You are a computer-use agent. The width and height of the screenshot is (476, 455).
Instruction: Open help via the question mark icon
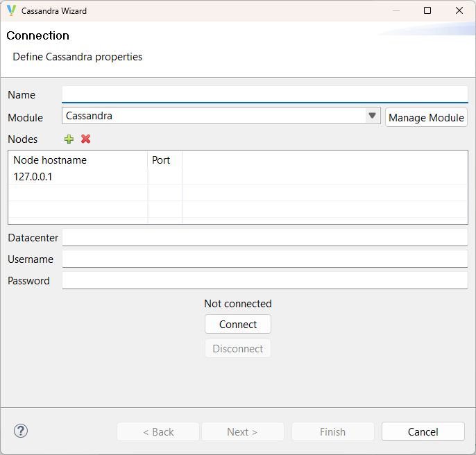pos(21,431)
